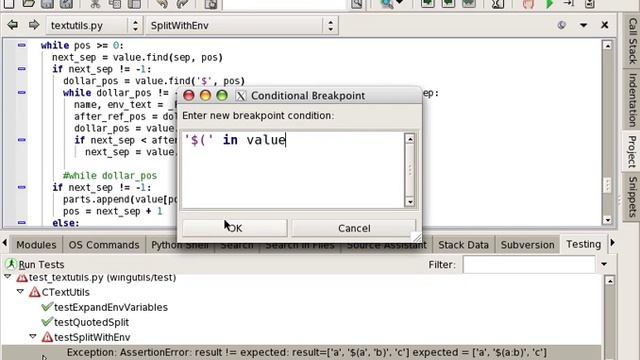Screen dimensions: 640x360
Task: Open the Call Stack side tab
Action: [x=632, y=41]
